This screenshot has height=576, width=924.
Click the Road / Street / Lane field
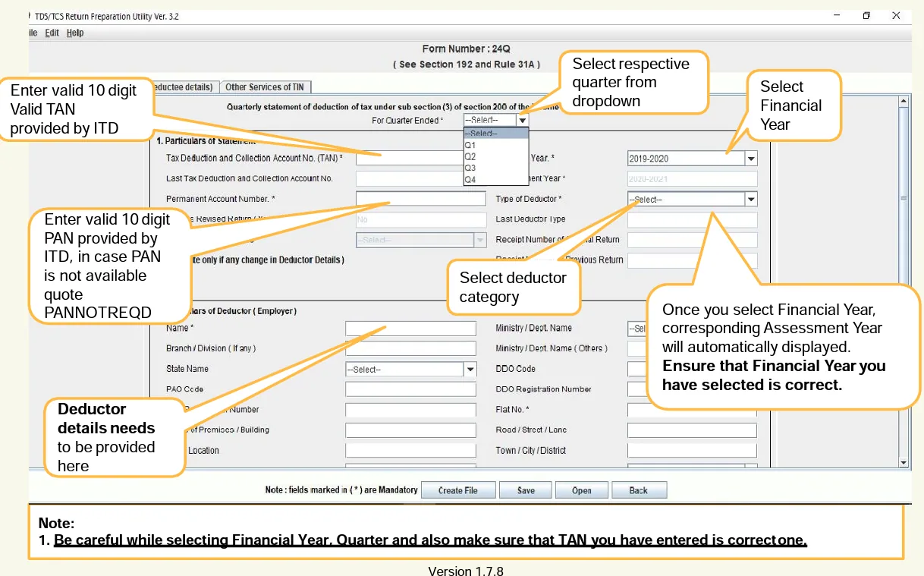693,430
